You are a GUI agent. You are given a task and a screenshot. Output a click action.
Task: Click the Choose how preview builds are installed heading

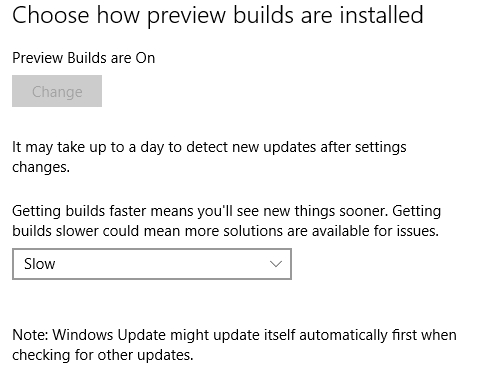point(218,15)
